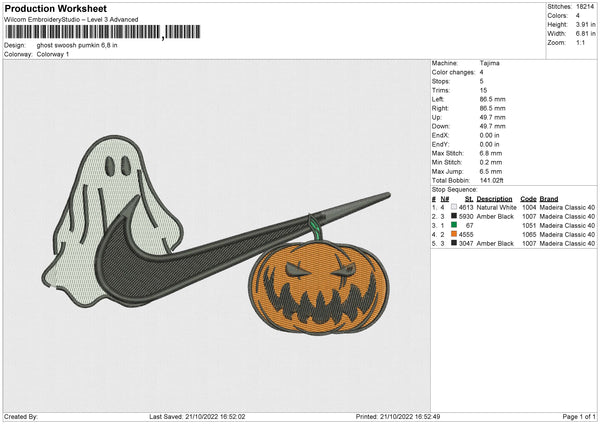Click the 'St.' column header

469,199
